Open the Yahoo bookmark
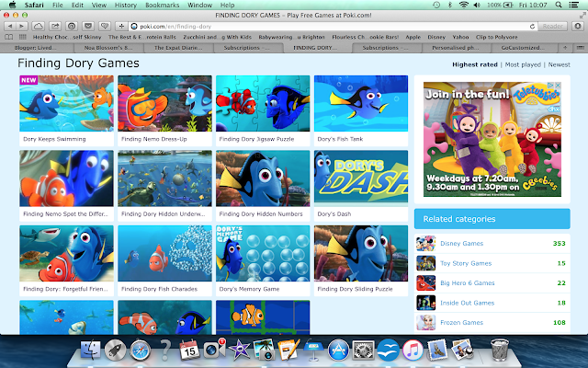Image resolution: width=588 pixels, height=368 pixels. (460, 37)
